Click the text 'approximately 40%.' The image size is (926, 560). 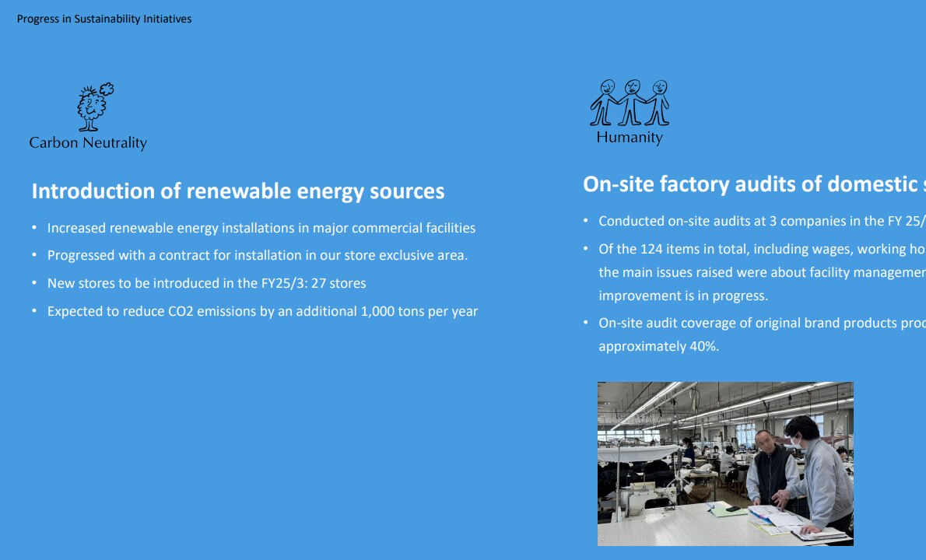[658, 346]
